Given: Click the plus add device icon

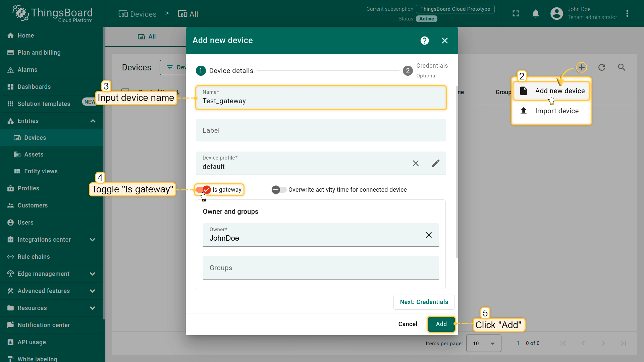Looking at the screenshot, I should pyautogui.click(x=581, y=67).
